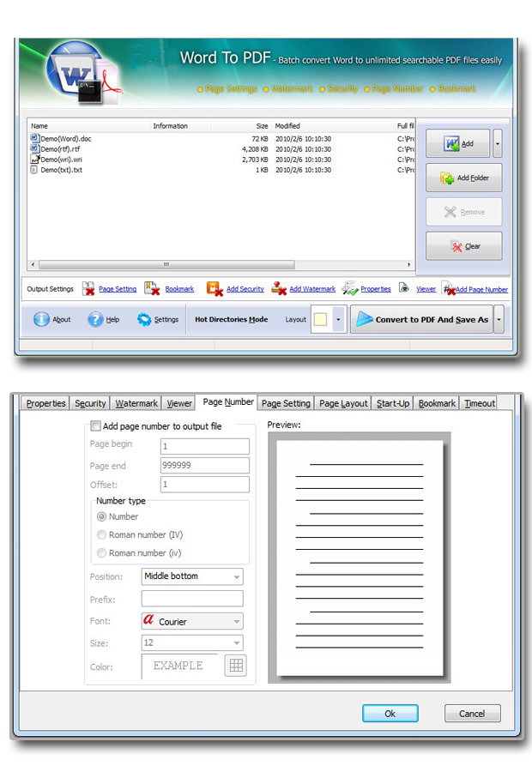Open the Add Watermark link
The width and height of the screenshot is (532, 778).
[x=312, y=289]
